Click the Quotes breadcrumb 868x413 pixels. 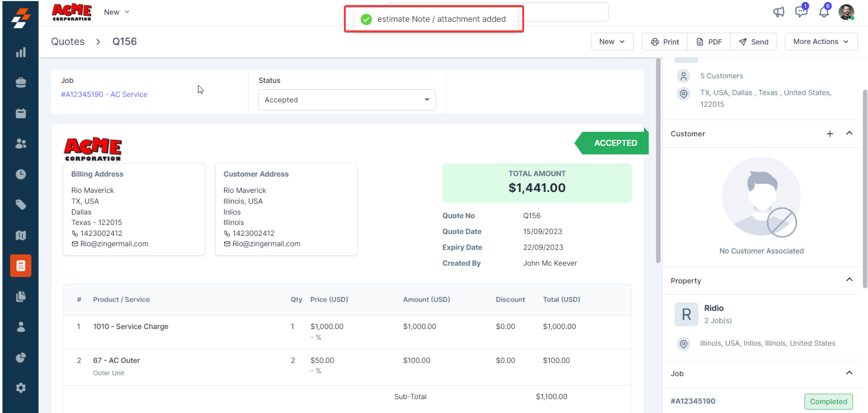point(68,42)
